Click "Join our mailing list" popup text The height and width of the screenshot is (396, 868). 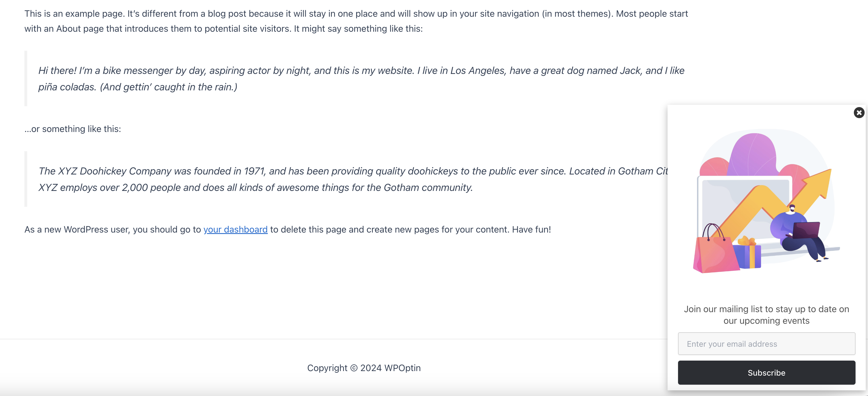coord(766,314)
